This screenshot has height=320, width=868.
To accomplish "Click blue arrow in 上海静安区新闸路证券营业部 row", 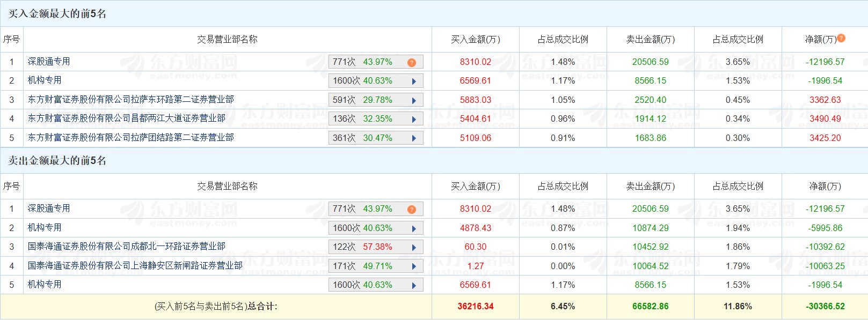I will click(414, 266).
